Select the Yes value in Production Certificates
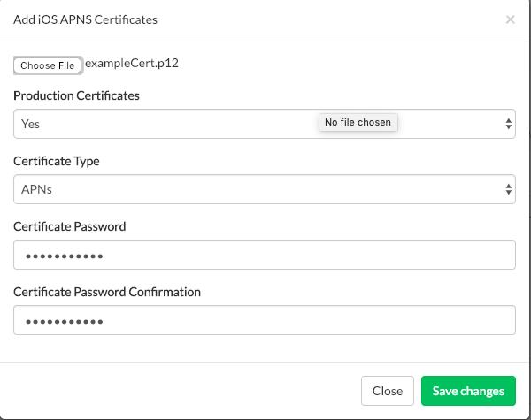 click(x=31, y=124)
